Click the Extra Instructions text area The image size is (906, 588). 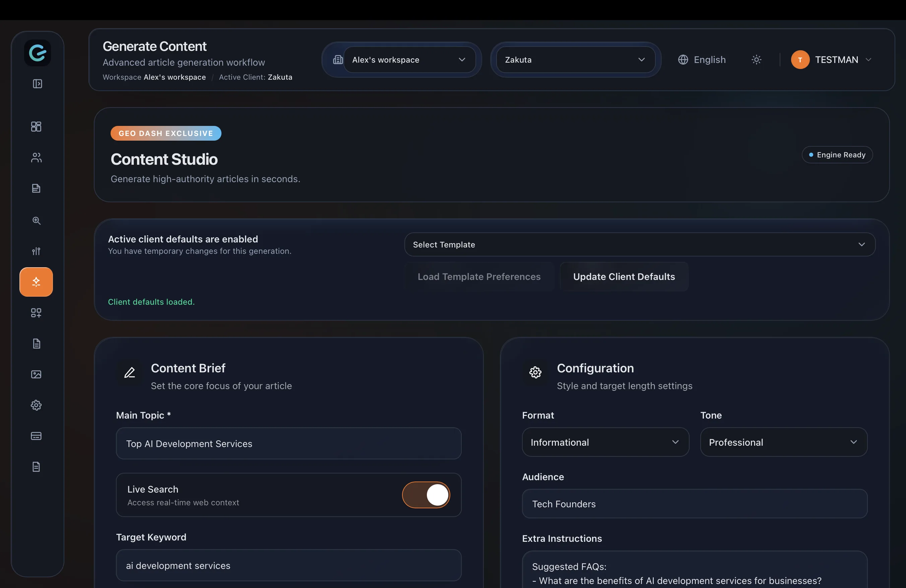click(694, 570)
